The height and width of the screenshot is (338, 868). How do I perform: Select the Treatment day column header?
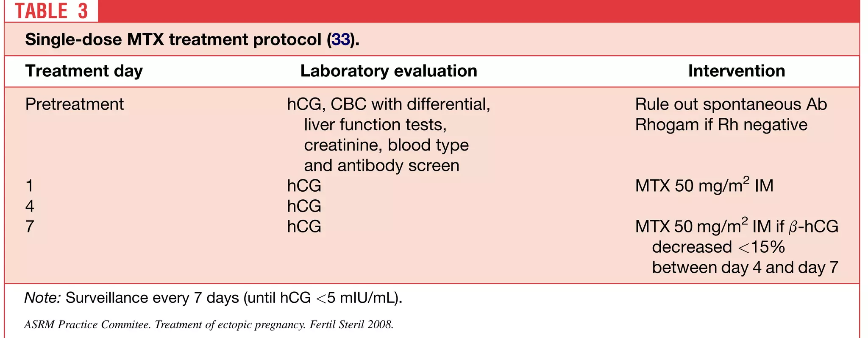pyautogui.click(x=84, y=71)
